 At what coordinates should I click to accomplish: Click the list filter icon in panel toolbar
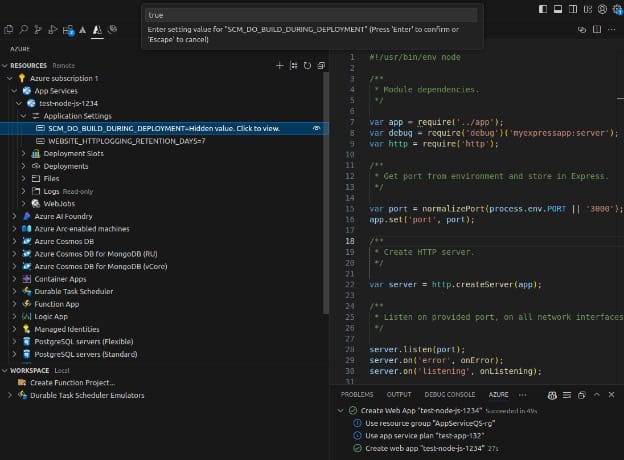(x=567, y=395)
